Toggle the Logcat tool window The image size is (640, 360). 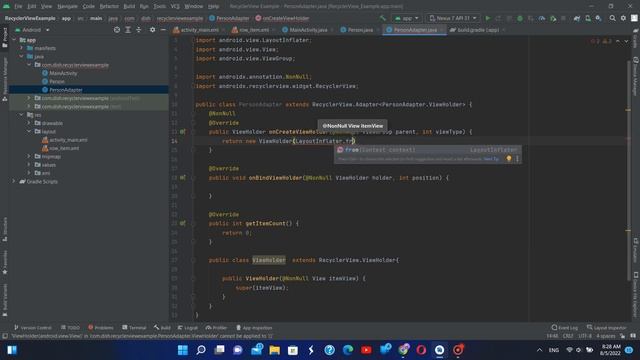click(188, 328)
